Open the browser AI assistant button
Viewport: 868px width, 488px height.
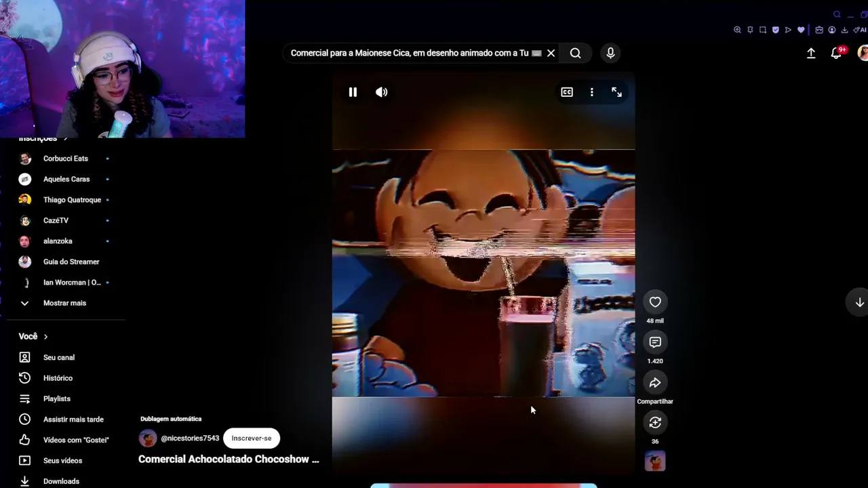pyautogui.click(x=861, y=30)
